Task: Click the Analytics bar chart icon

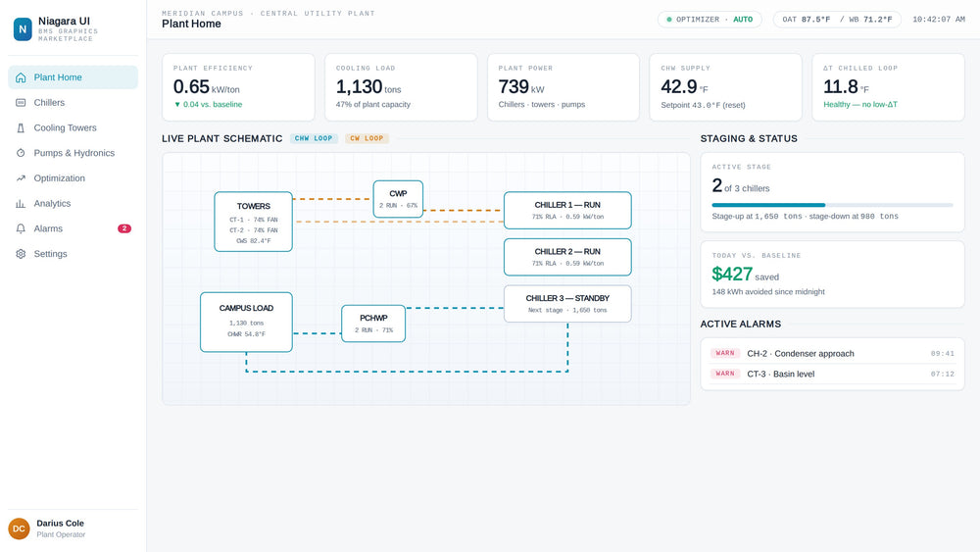Action: tap(21, 203)
